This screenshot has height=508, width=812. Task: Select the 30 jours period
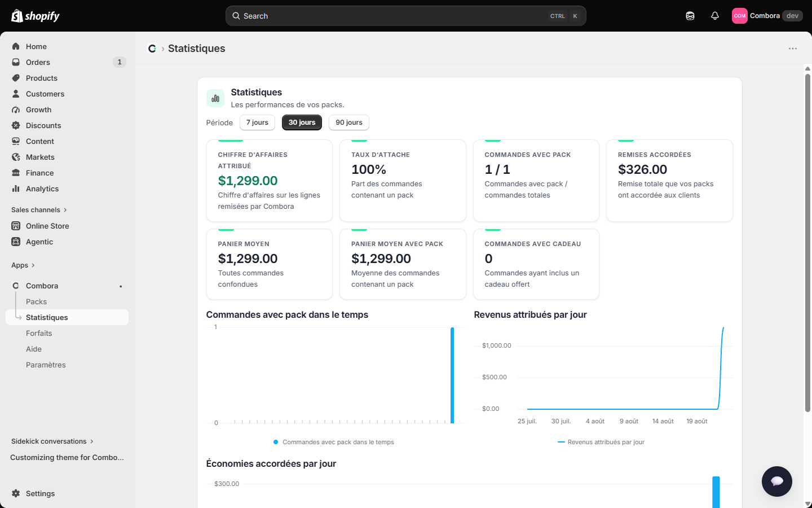(x=302, y=122)
